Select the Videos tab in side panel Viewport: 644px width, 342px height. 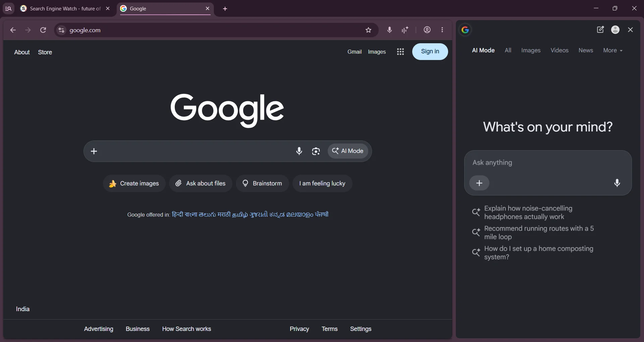559,50
